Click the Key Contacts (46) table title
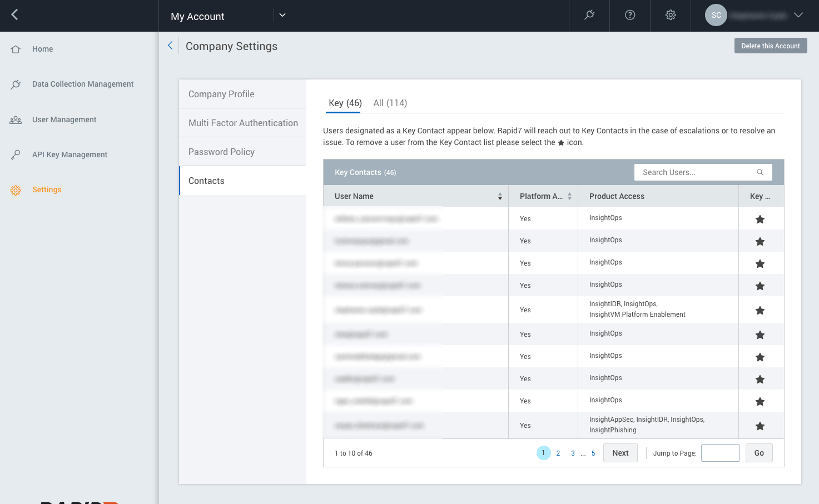 365,172
